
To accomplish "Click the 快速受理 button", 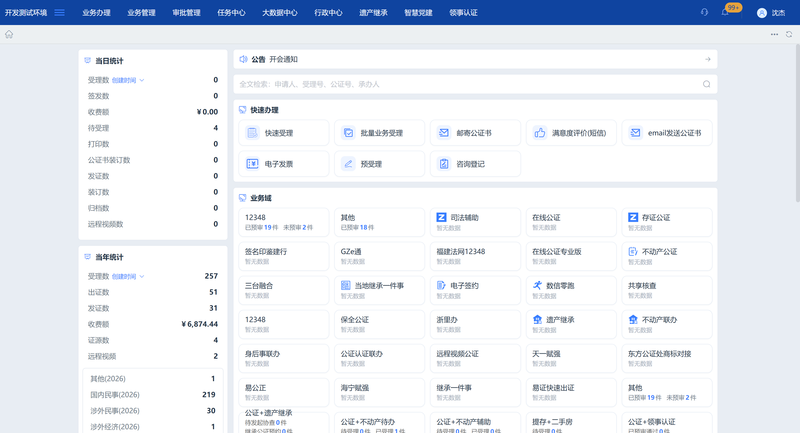I will tap(284, 133).
